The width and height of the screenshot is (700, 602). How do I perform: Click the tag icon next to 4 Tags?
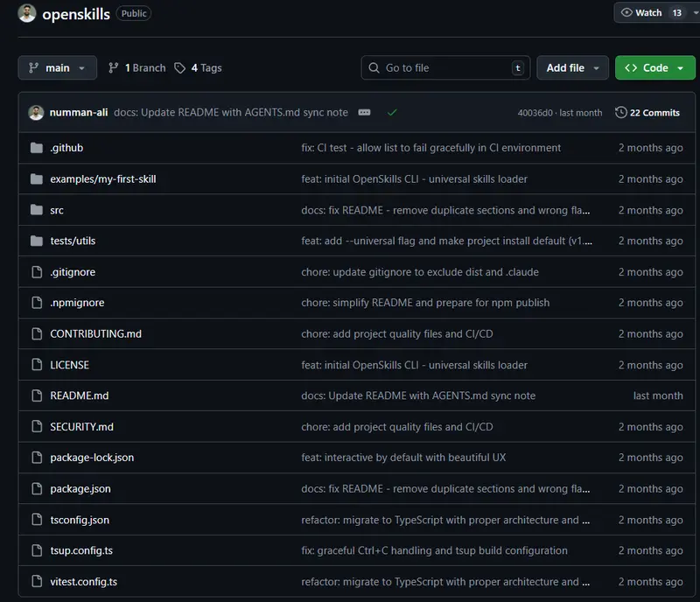tap(178, 67)
